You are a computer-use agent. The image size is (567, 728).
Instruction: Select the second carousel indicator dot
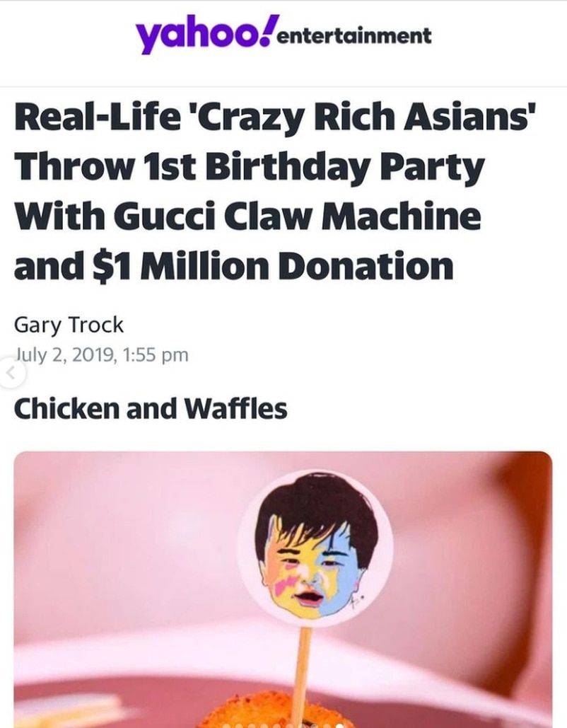[x=239, y=726]
